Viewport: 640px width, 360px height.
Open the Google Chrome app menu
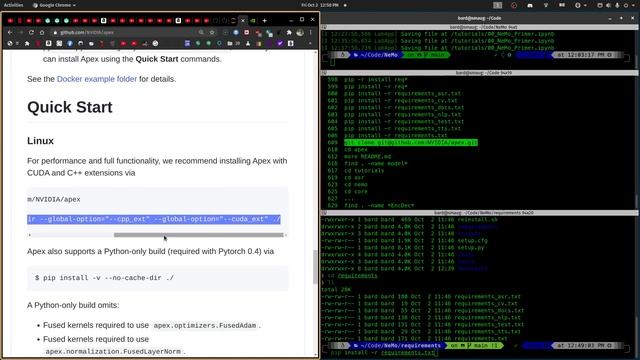coord(54,5)
